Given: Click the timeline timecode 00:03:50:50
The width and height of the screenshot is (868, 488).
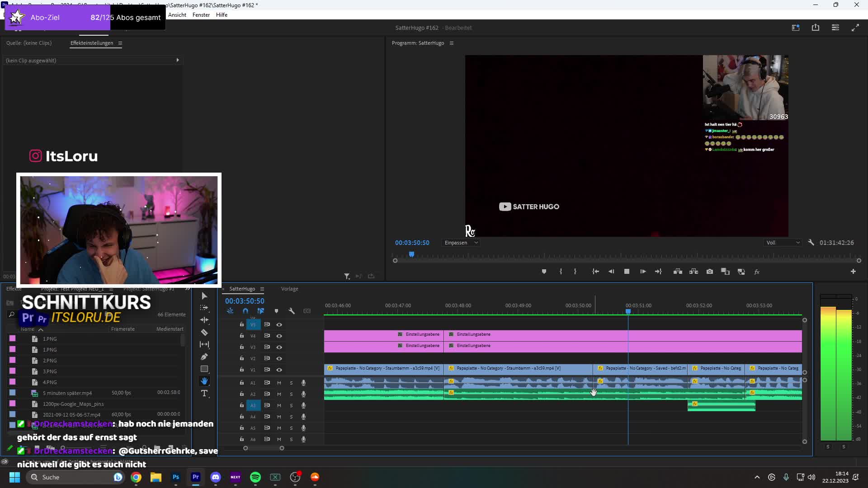Looking at the screenshot, I should coord(245,301).
